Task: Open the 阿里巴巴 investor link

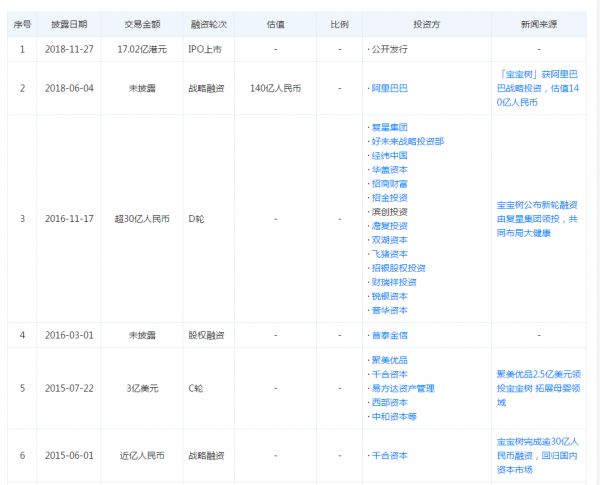Action: tap(390, 88)
